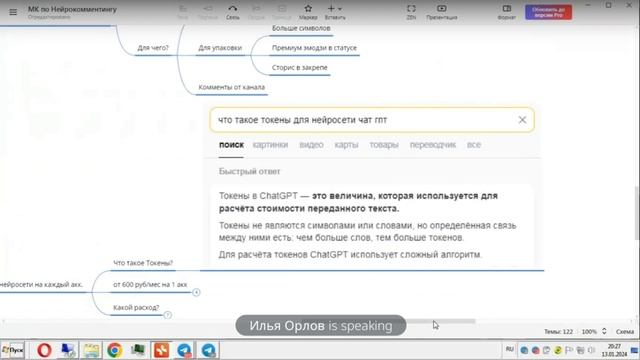Select the 'от 600 руб/мес на 1 акк' topic
The width and height of the screenshot is (640, 360).
click(x=150, y=284)
